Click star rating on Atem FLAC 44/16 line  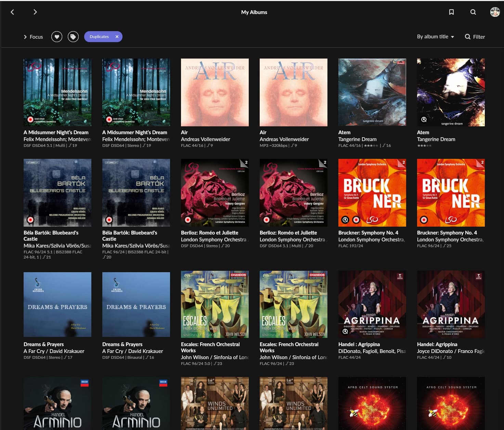tap(371, 146)
